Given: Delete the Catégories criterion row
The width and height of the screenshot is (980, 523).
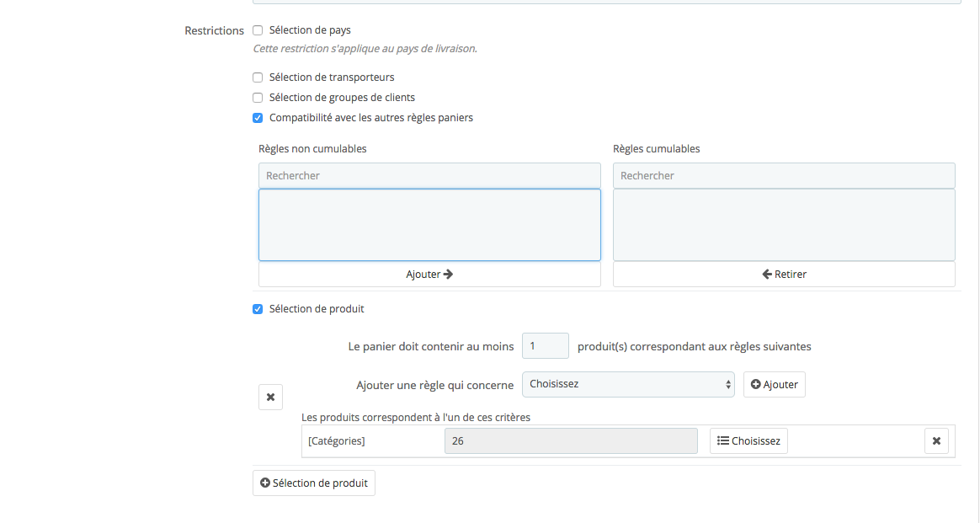Looking at the screenshot, I should tap(936, 440).
